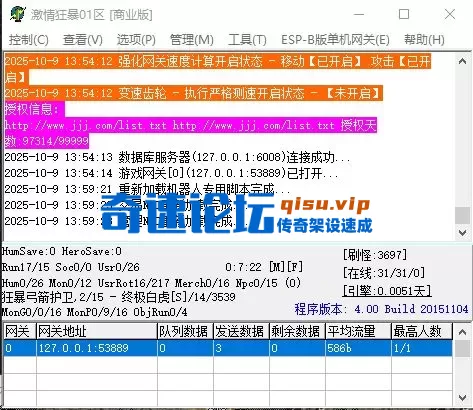
Task: Click the log panel scrollbar thumb
Action: click(462, 215)
